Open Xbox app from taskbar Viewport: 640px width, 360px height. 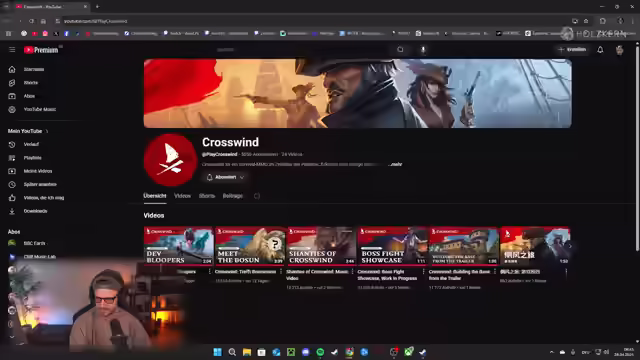409,352
